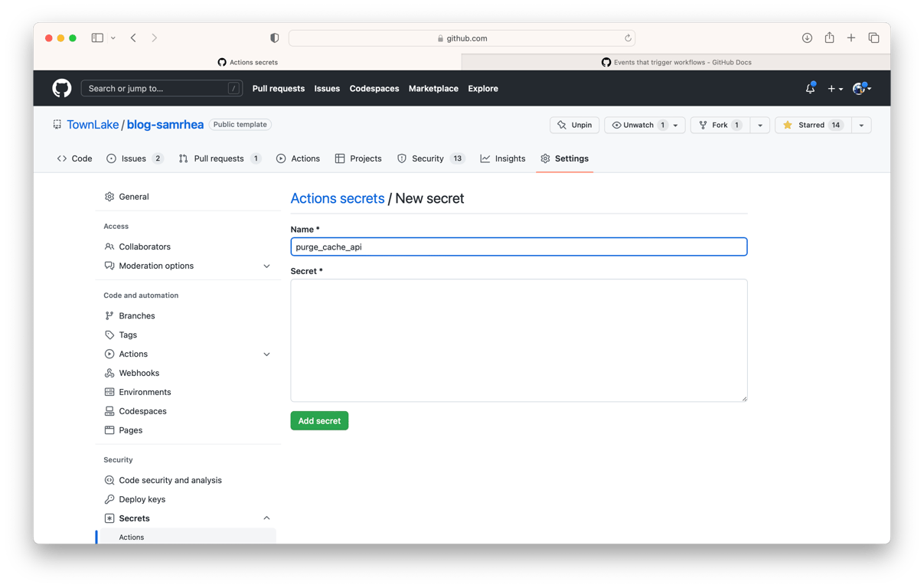Show Safari tab overview
The height and width of the screenshot is (588, 924).
(873, 38)
